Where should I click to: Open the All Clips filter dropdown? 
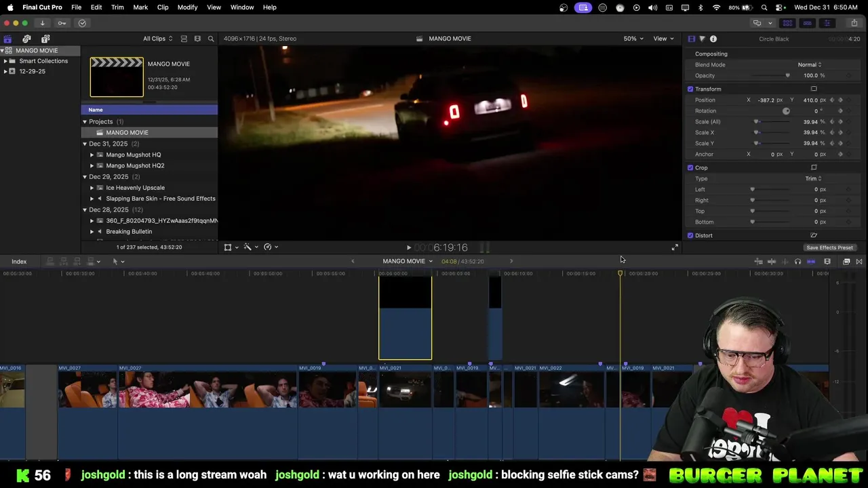coord(157,39)
